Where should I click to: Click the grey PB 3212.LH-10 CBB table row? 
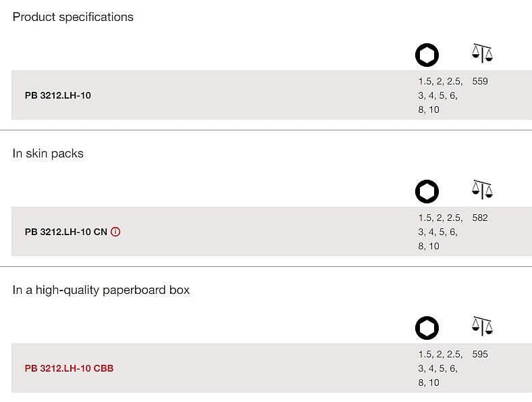tap(271, 368)
